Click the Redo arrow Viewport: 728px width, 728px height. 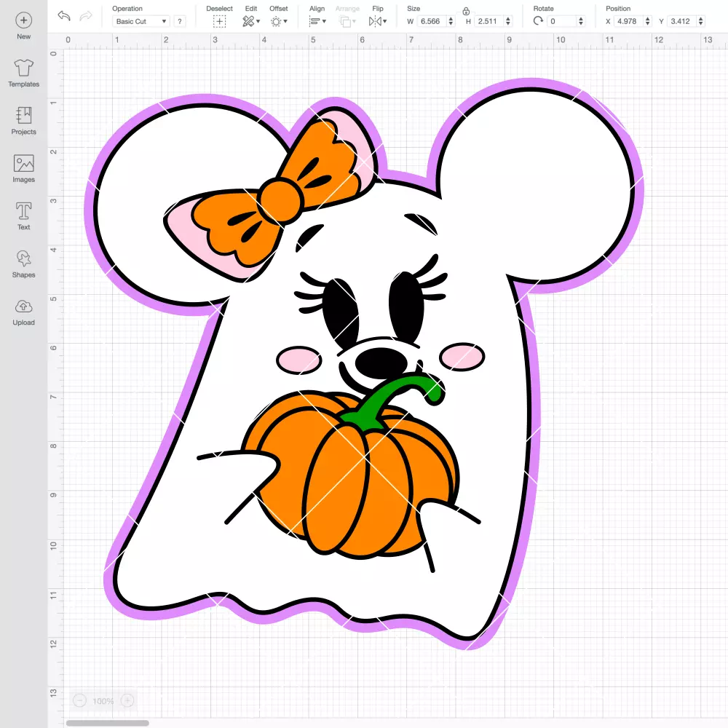click(x=85, y=16)
